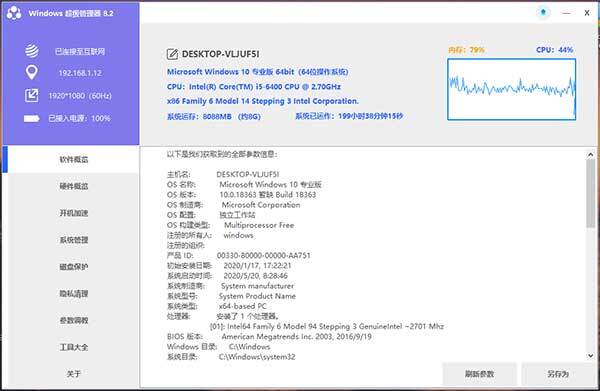Minimize the Windows 超级管理器 window
The height and width of the screenshot is (391, 600).
[x=566, y=13]
